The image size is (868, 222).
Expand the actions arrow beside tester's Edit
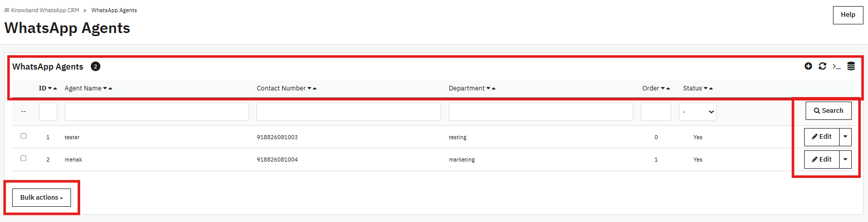[x=845, y=137]
